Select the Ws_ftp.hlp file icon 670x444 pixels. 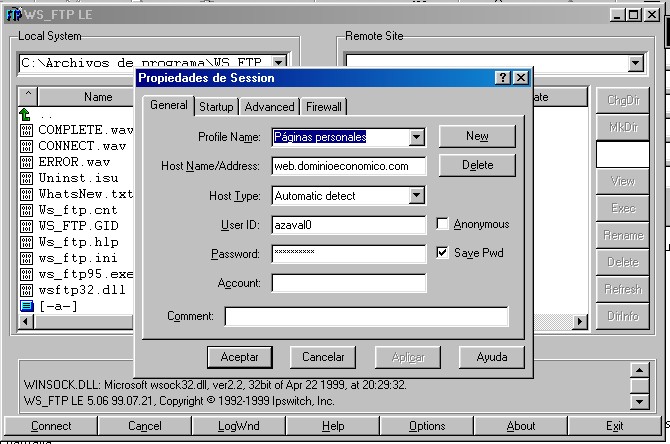(x=26, y=242)
